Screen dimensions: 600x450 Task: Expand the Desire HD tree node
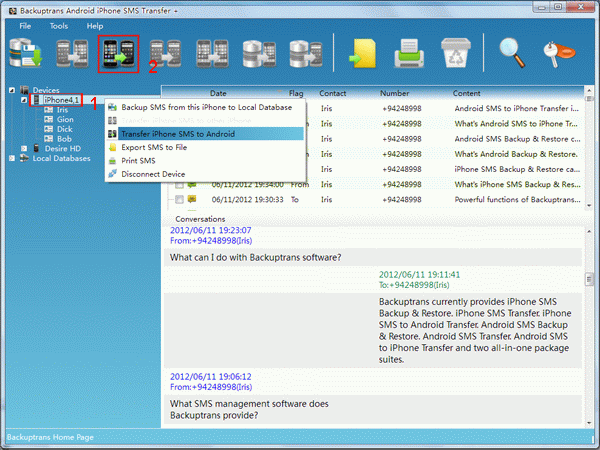tap(24, 148)
